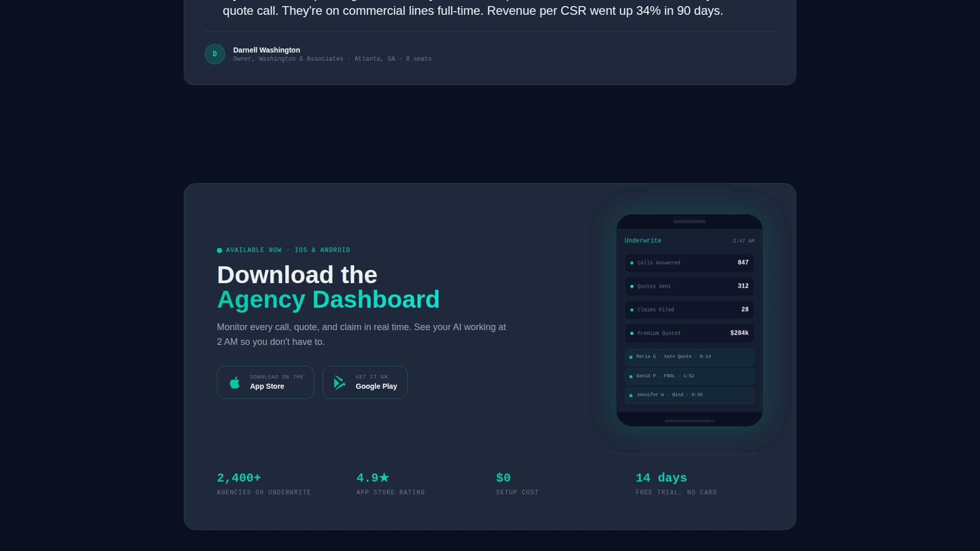Click the 'Owner, Washington & Associates' subtitle
Image resolution: width=980 pixels, height=551 pixels.
click(332, 59)
